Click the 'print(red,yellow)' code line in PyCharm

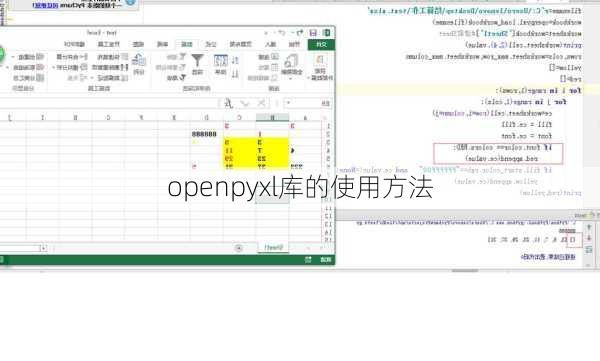550,193
